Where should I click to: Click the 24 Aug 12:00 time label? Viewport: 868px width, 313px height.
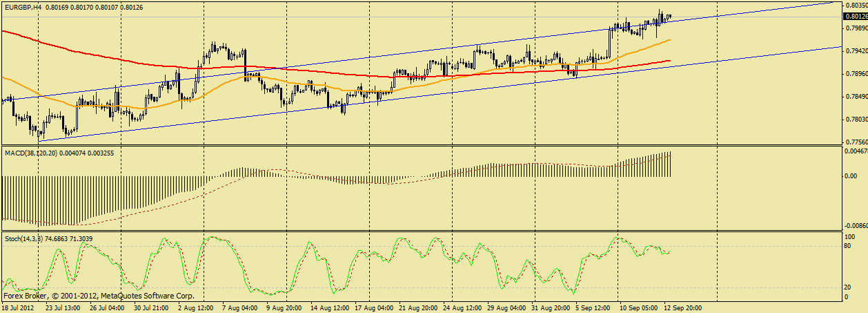pos(461,307)
